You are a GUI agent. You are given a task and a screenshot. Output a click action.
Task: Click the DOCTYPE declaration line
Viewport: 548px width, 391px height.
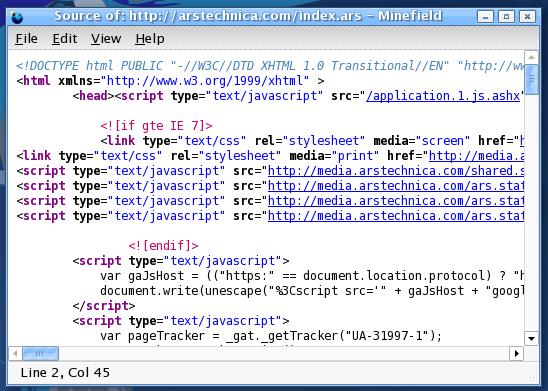[x=270, y=66]
